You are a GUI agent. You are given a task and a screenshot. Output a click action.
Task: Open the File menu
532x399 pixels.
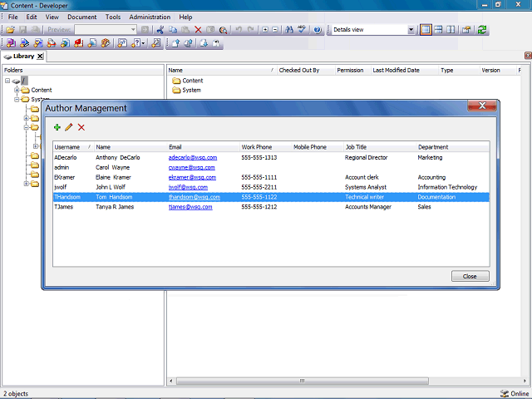tap(13, 17)
